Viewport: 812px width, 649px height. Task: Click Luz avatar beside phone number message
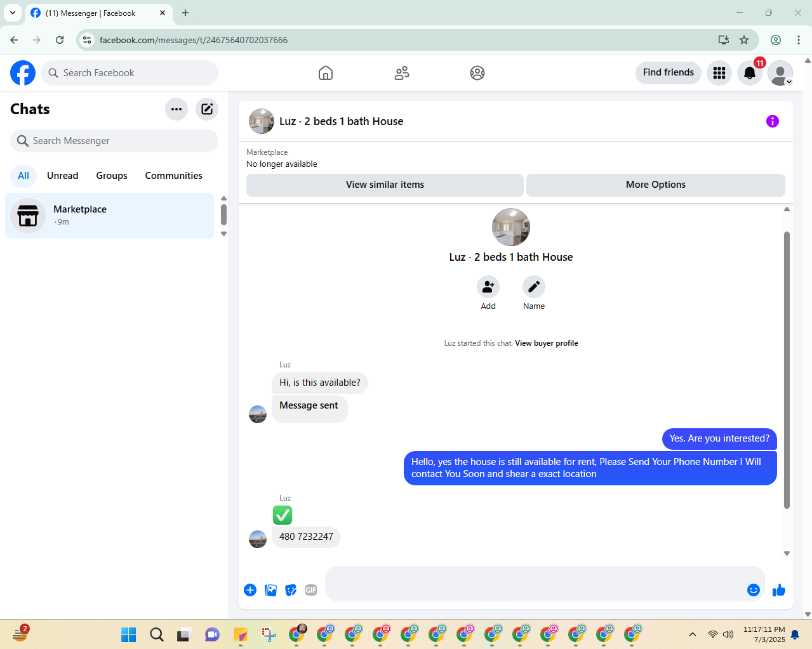(258, 539)
